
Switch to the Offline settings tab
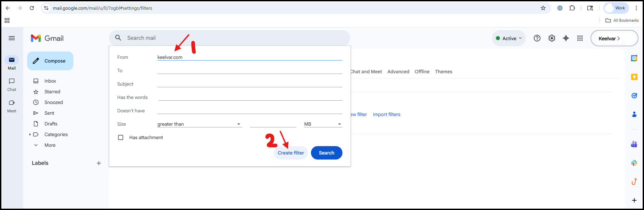(422, 72)
